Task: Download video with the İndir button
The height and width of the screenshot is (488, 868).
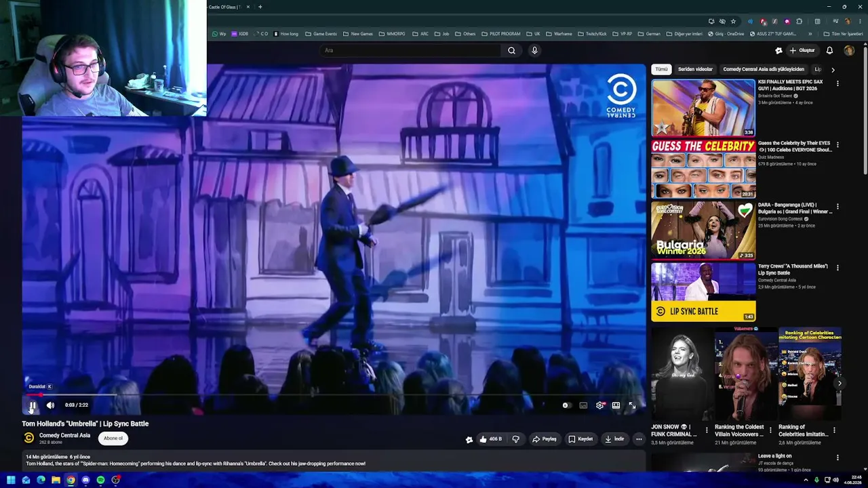Action: (x=614, y=439)
